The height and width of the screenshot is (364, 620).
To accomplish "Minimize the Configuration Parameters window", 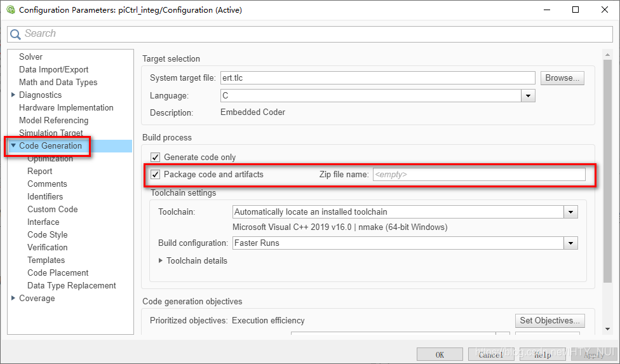I will 547,10.
